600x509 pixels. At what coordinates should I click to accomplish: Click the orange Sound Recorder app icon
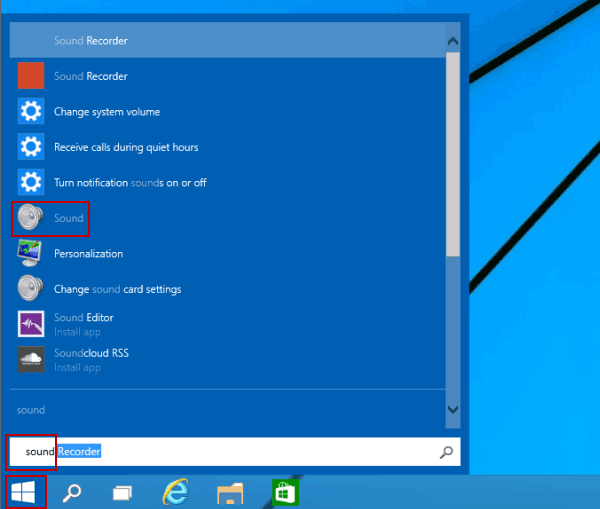[31, 76]
